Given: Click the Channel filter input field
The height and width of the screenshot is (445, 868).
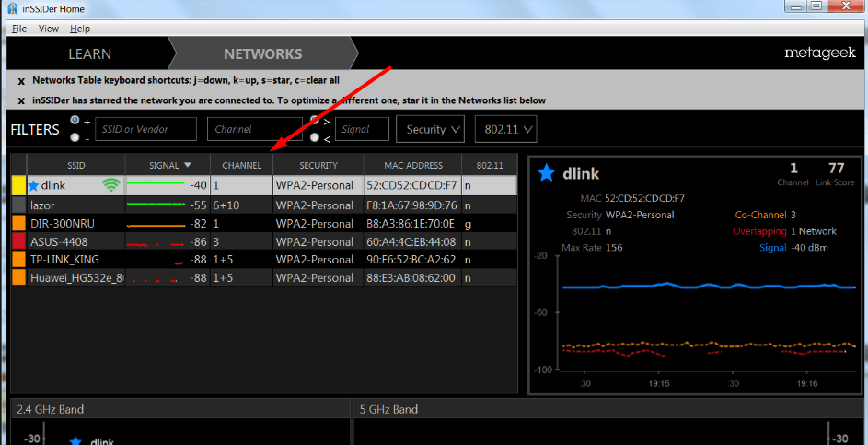Looking at the screenshot, I should click(255, 129).
